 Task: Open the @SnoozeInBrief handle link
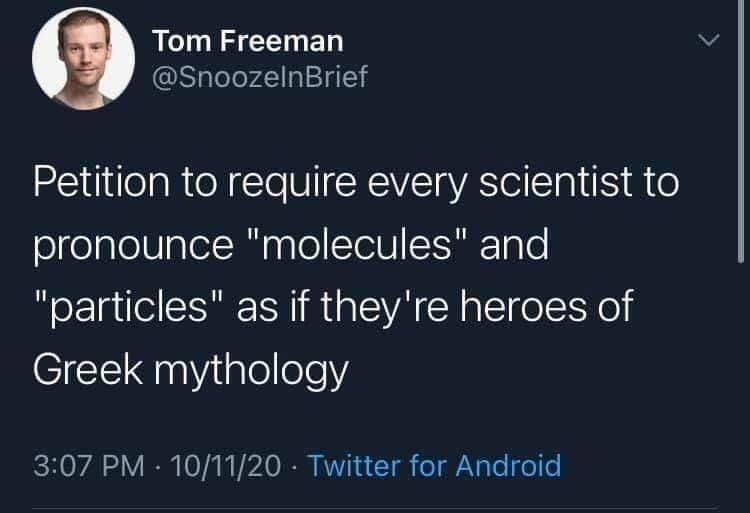pos(260,76)
